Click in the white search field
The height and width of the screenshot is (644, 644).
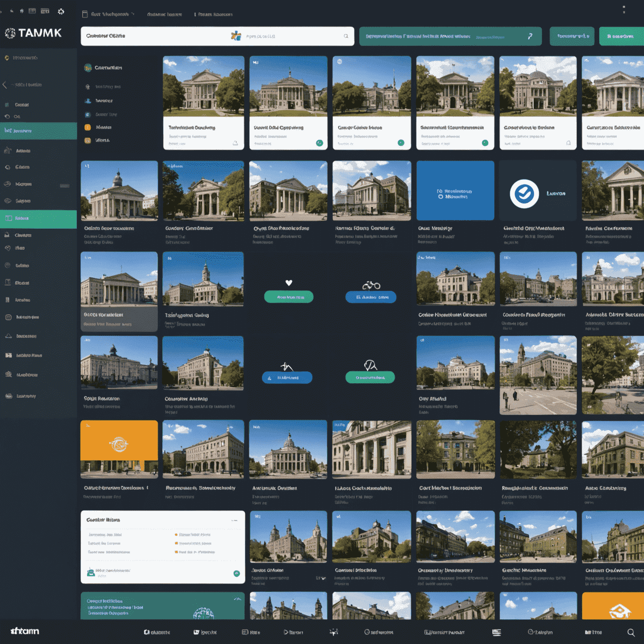pos(218,36)
